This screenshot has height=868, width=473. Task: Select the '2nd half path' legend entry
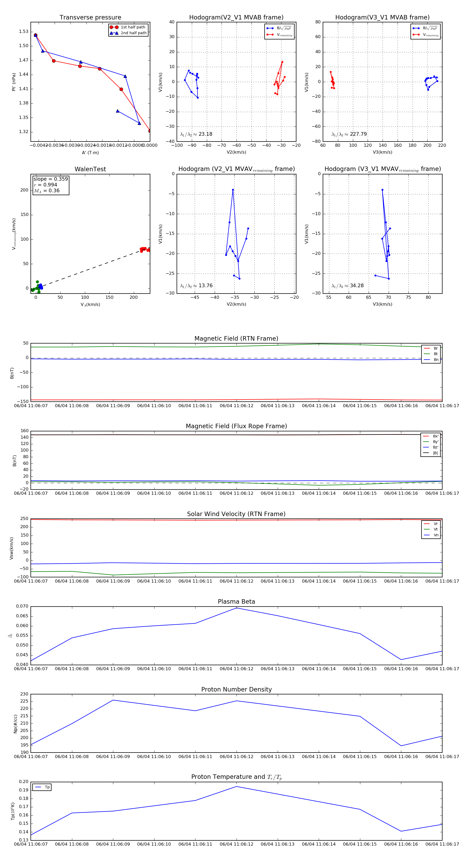[128, 33]
